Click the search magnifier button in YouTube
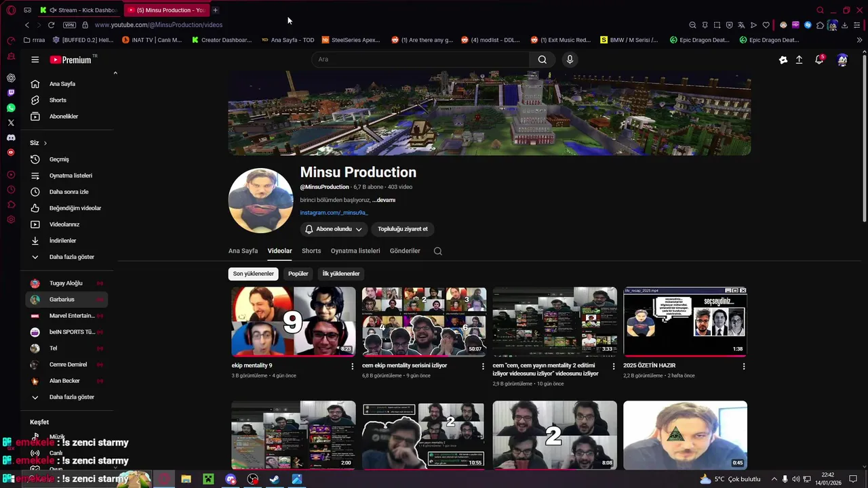 pyautogui.click(x=542, y=60)
